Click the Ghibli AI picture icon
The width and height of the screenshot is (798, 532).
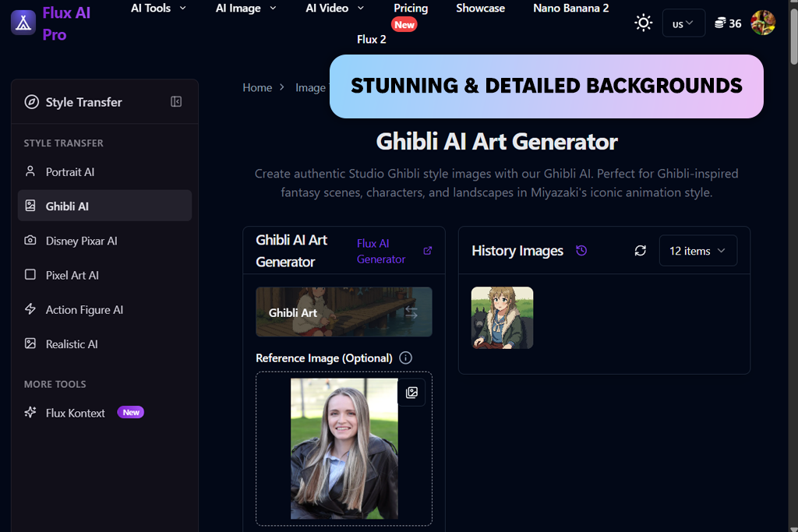[30, 206]
